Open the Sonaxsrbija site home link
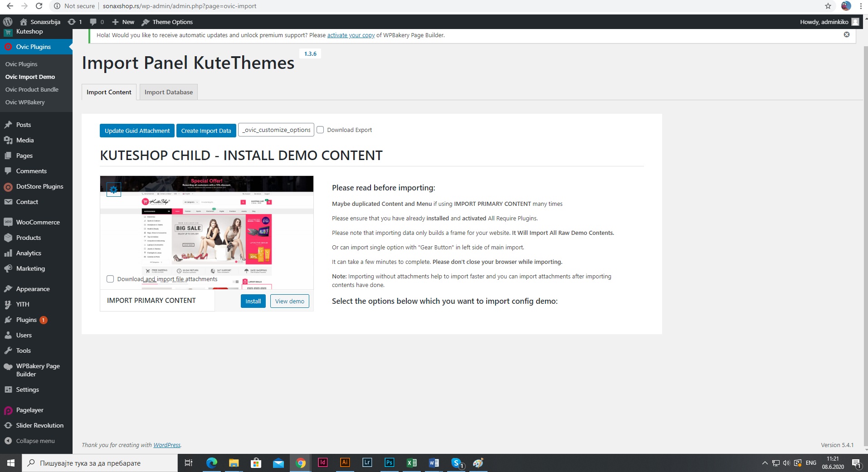The height and width of the screenshot is (472, 868). (40, 22)
